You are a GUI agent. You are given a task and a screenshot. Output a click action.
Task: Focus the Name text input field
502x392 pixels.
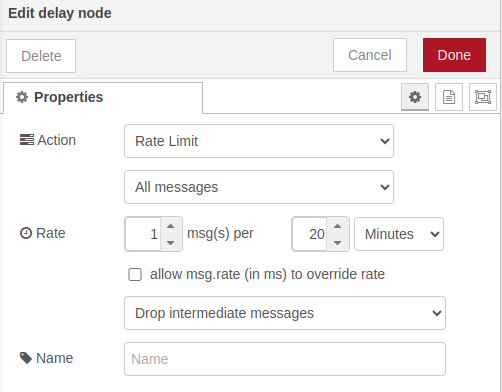[x=285, y=359]
